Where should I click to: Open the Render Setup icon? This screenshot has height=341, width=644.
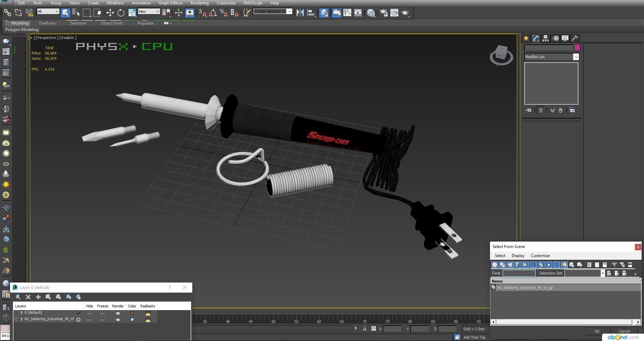pos(383,13)
